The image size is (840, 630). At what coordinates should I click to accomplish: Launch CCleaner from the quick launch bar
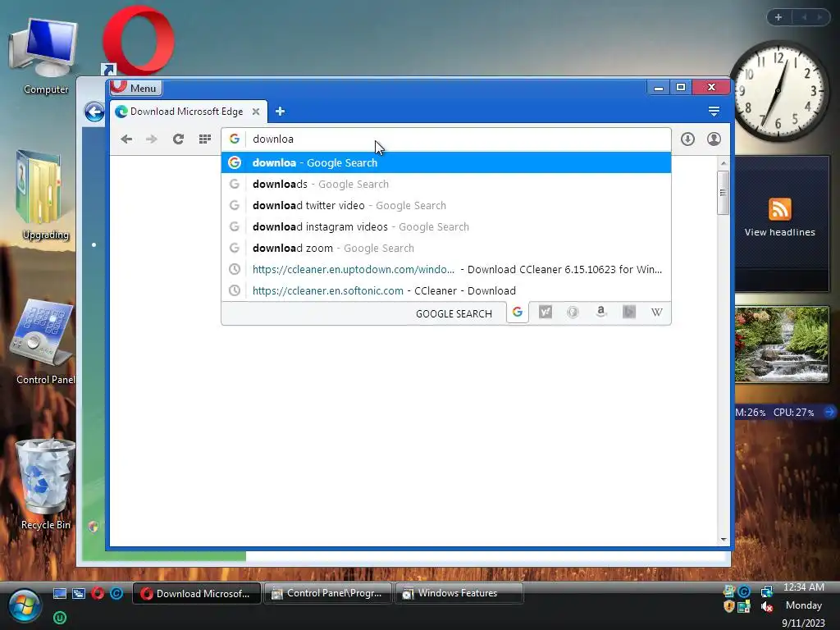coord(116,593)
